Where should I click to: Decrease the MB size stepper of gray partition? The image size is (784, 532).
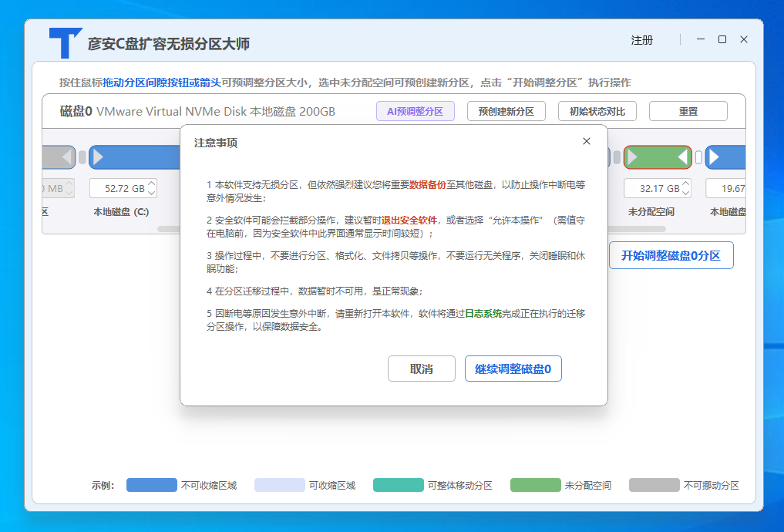tap(69, 193)
